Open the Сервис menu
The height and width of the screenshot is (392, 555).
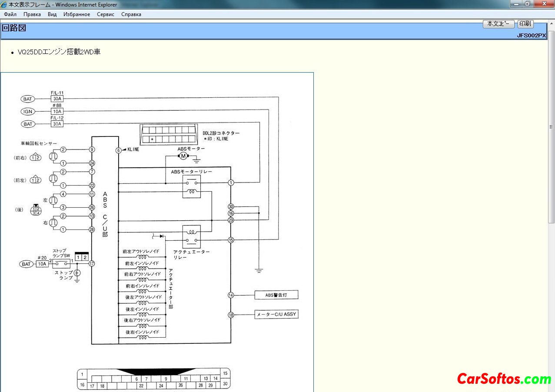click(x=106, y=14)
